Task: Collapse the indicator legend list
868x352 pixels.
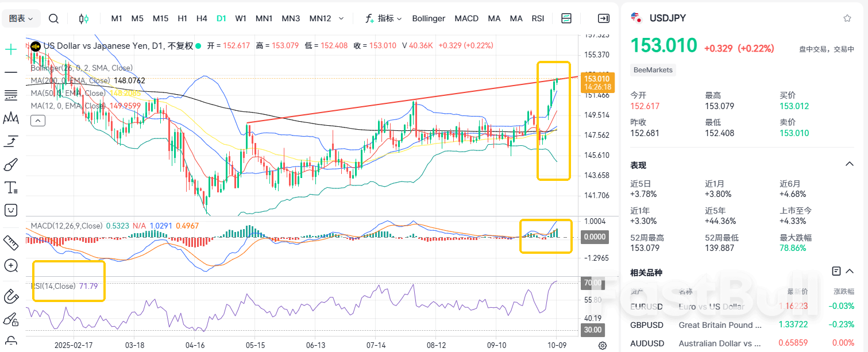Action: (38, 121)
